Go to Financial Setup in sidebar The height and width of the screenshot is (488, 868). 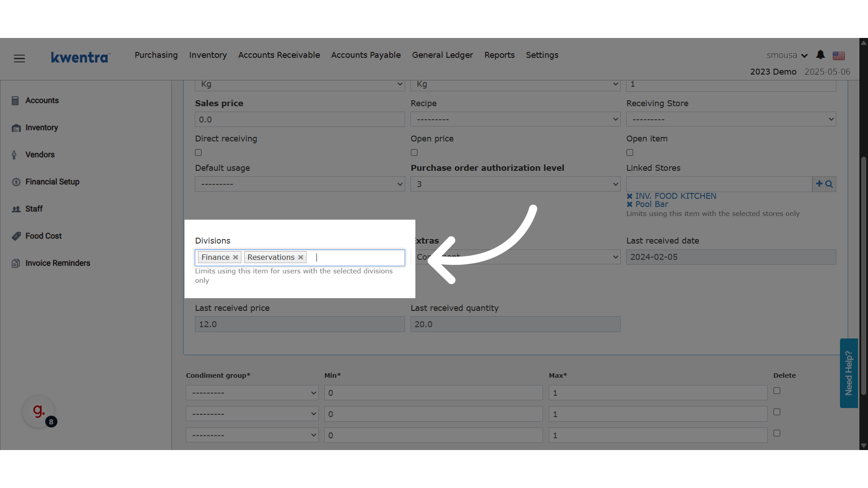pyautogui.click(x=52, y=182)
